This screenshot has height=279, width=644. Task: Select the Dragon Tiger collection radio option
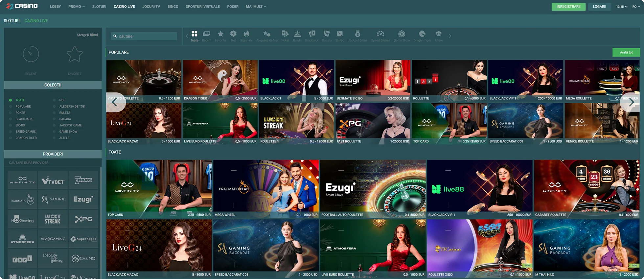(11, 138)
